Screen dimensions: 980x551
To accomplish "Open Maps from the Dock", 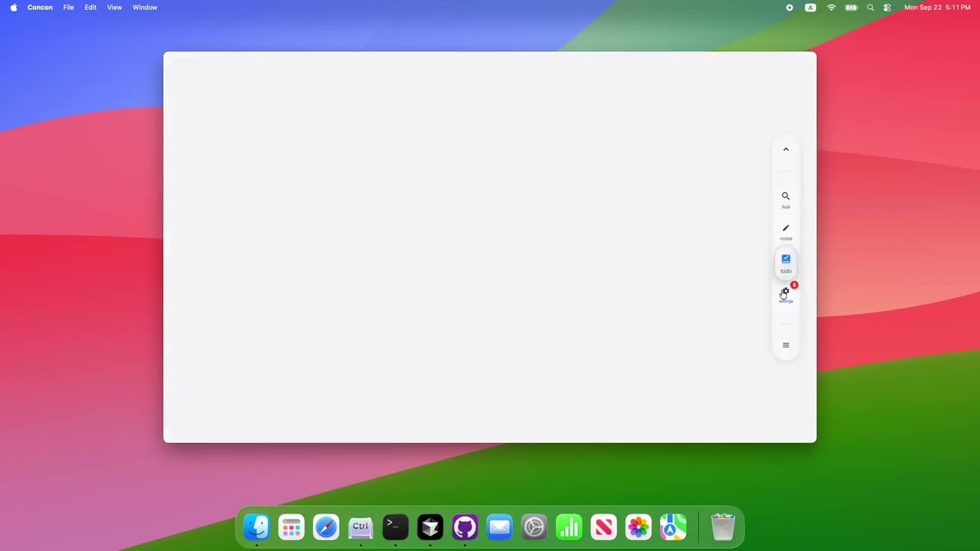I will 673,527.
